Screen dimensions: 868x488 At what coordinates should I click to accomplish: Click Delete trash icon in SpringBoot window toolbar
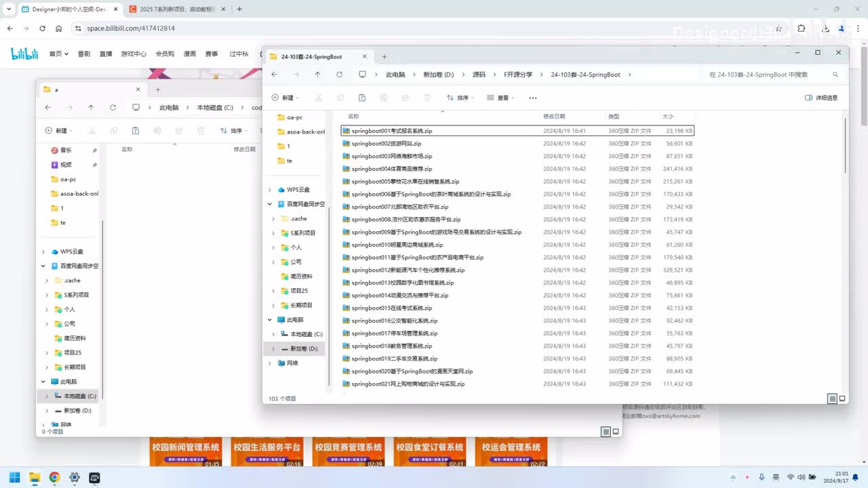[427, 98]
